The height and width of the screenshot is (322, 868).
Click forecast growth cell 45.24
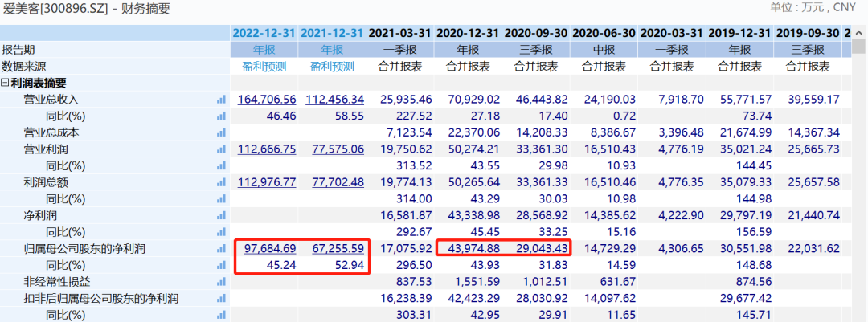click(x=282, y=266)
